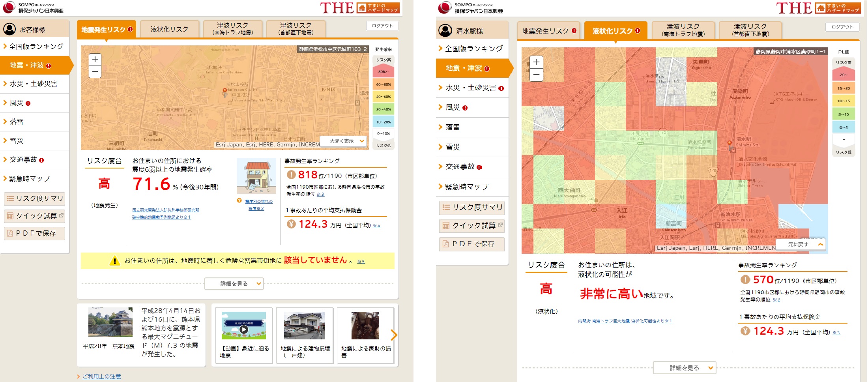868x382 pixels.
Task: Open the 大きく表示 map size dropdown
Action: point(343,141)
